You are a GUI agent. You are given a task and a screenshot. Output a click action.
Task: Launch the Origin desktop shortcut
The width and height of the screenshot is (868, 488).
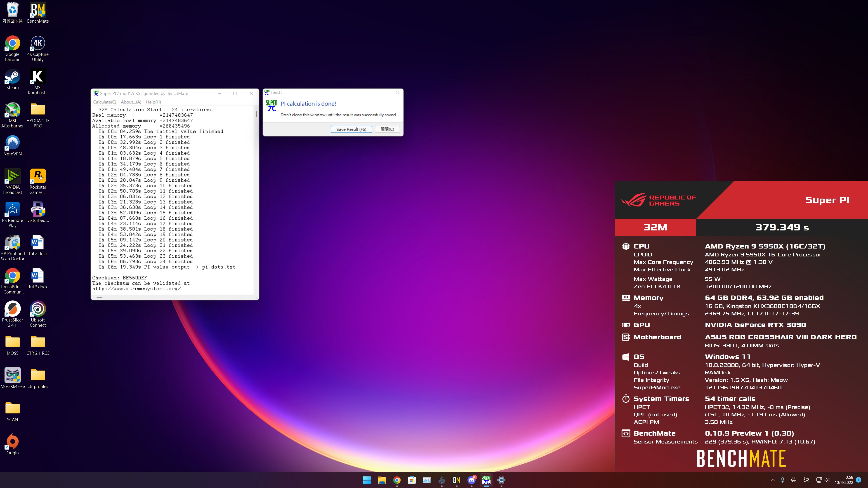pos(12,445)
